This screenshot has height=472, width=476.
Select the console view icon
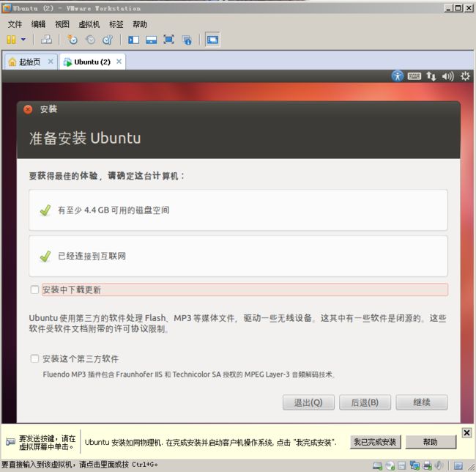click(x=212, y=40)
